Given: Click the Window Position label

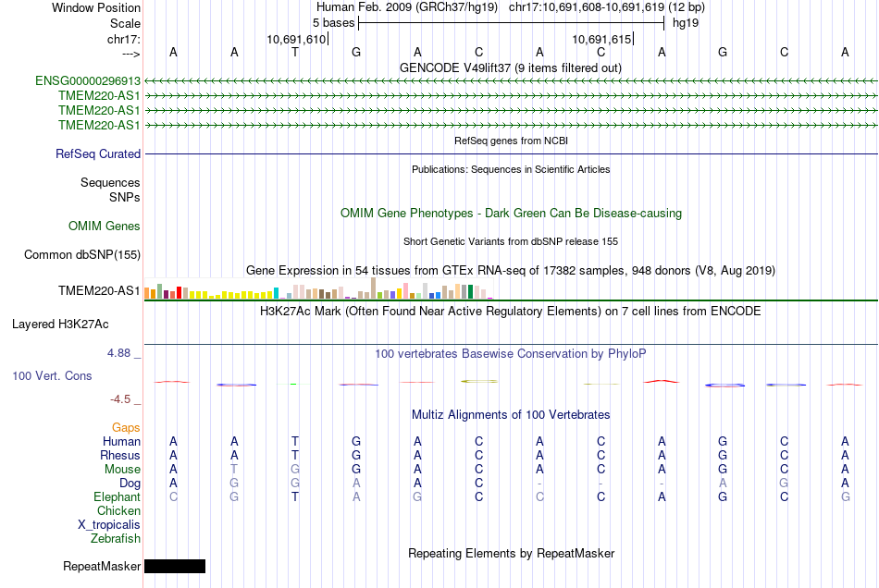Looking at the screenshot, I should click(96, 7).
